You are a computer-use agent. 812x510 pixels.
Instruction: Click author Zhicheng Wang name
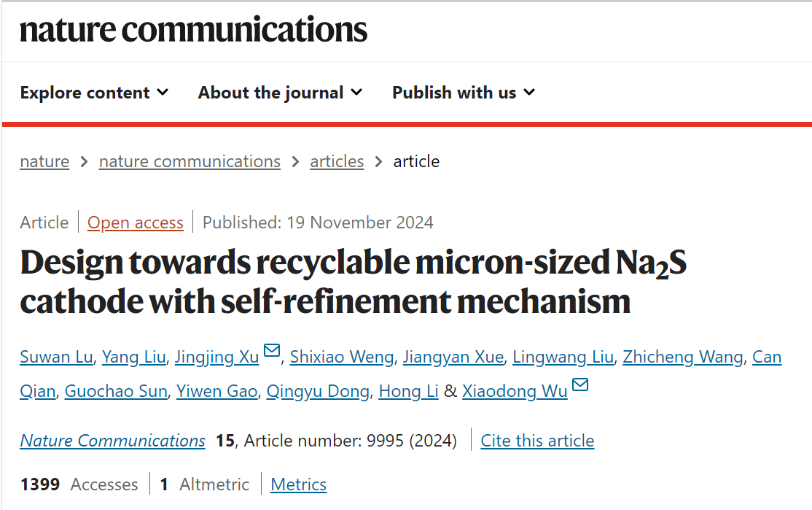click(683, 357)
